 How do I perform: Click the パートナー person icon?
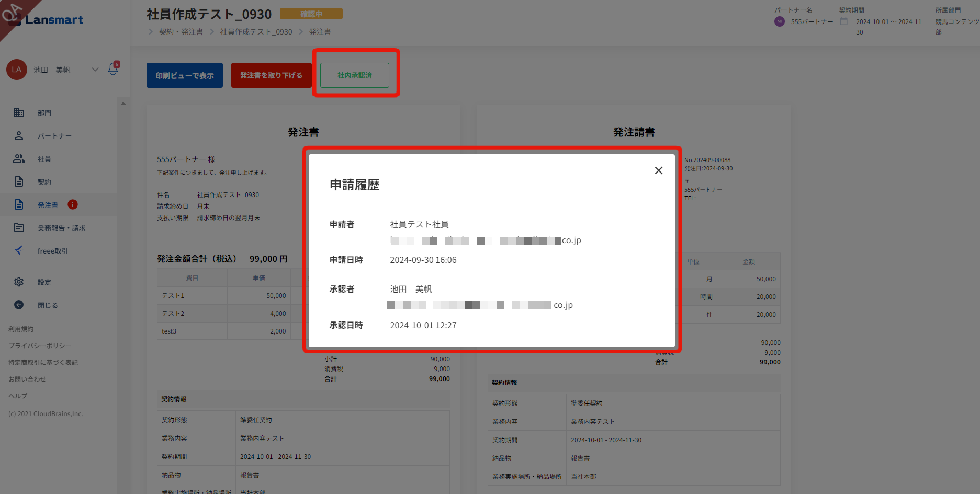pyautogui.click(x=19, y=135)
